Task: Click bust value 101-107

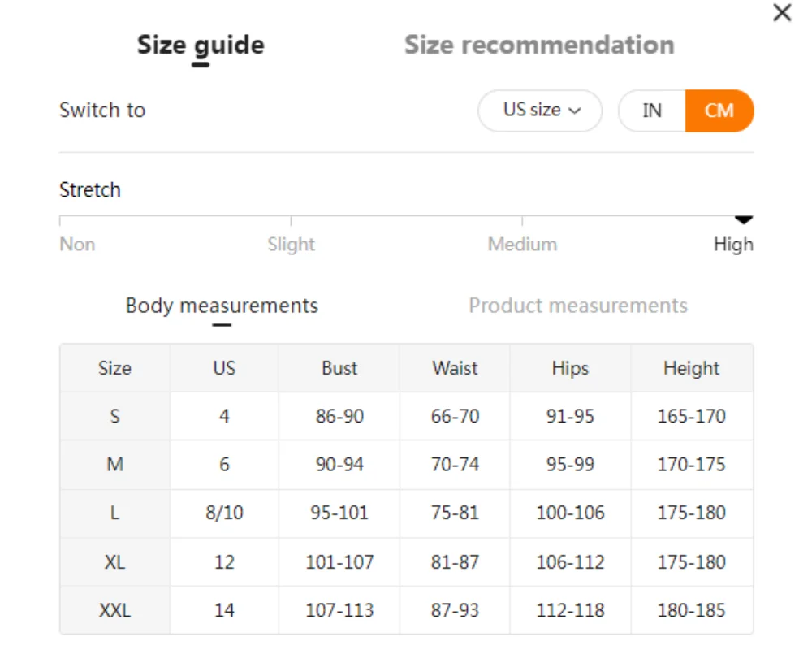Action: pos(339,562)
